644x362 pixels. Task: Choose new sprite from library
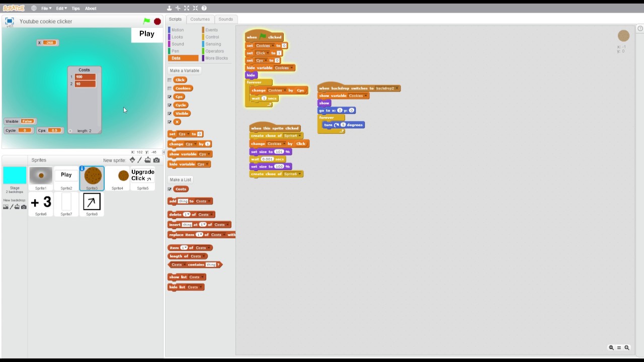132,160
